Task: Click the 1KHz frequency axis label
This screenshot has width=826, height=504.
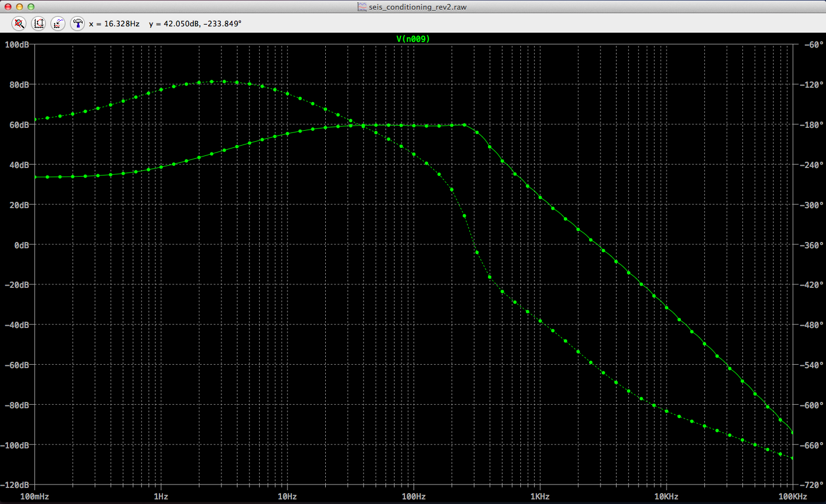Action: coord(540,497)
